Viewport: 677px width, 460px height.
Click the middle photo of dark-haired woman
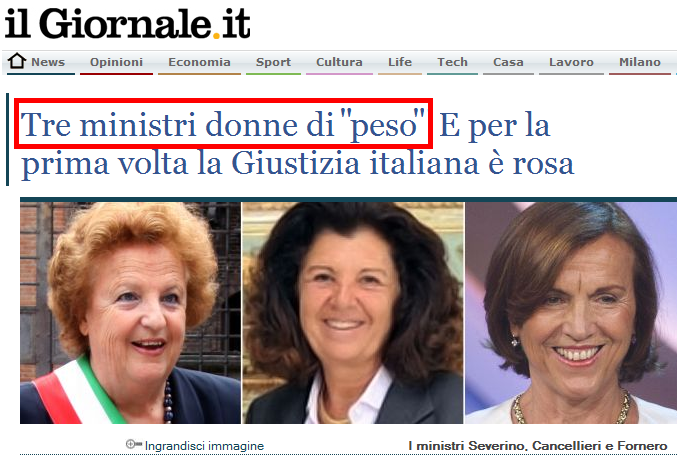pyautogui.click(x=353, y=313)
